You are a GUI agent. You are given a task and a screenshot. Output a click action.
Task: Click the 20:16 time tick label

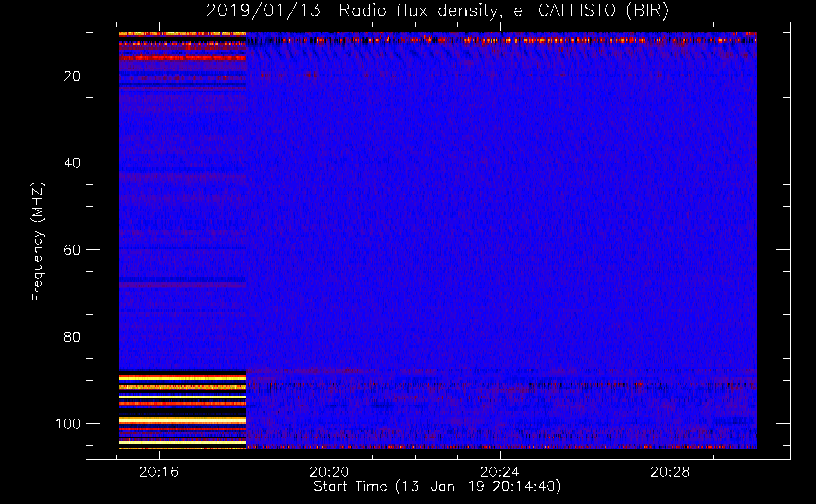tap(159, 472)
